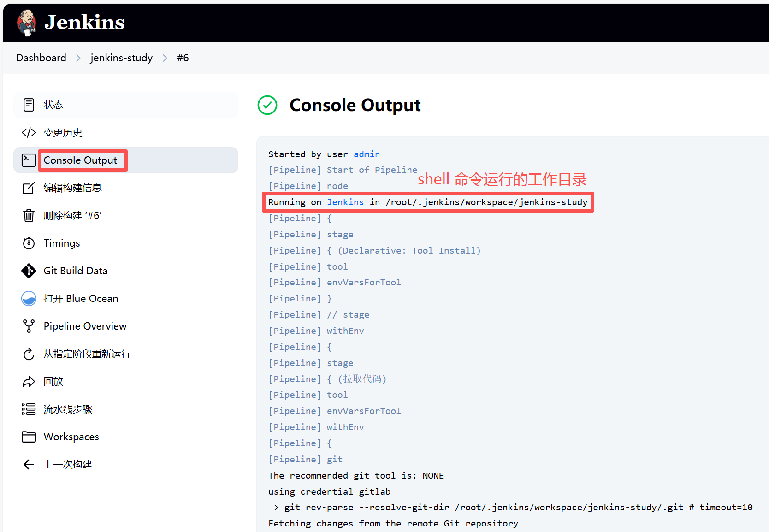
Task: Open 变更历史 change history
Action: point(126,132)
